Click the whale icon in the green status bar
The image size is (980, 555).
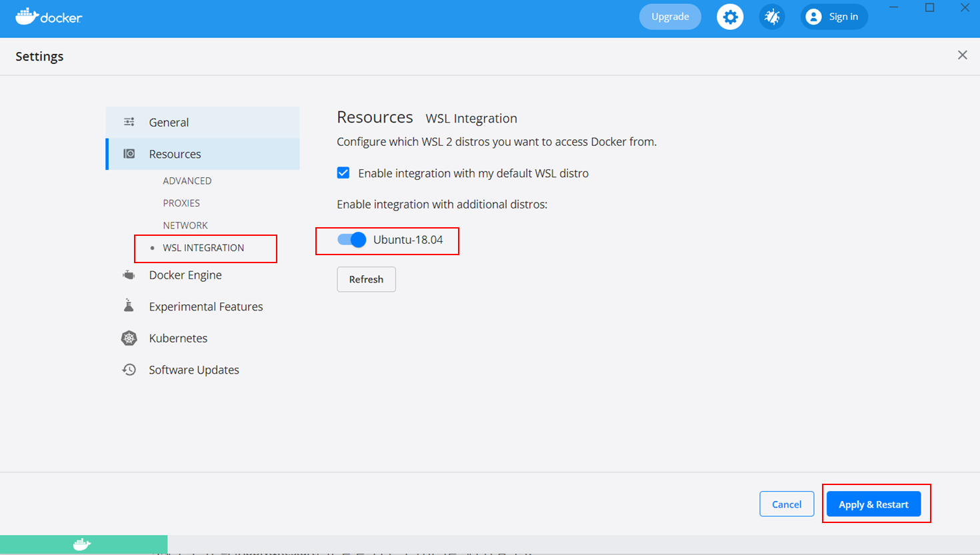82,544
